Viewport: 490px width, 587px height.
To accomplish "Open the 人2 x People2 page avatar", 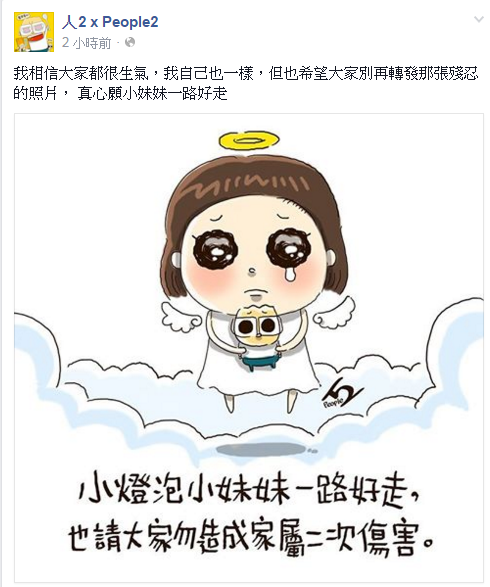I will pyautogui.click(x=34, y=32).
